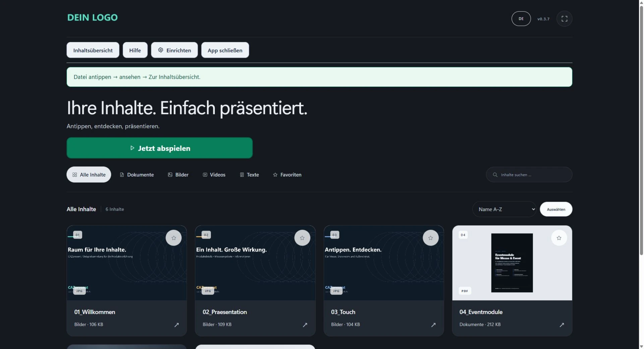The height and width of the screenshot is (349, 644).
Task: Click the 6 Inhalte count text
Action: [x=115, y=209]
